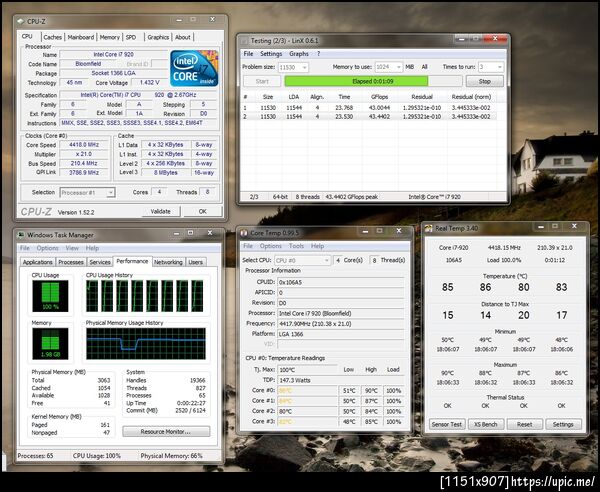Switch to the Networking tab
This screenshot has height=492, width=600.
click(168, 262)
